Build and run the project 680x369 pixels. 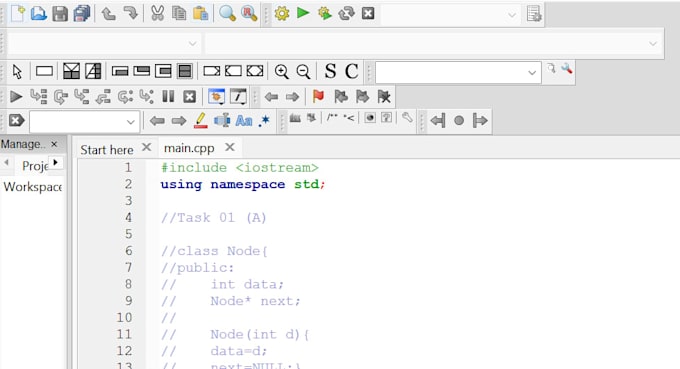tap(325, 14)
